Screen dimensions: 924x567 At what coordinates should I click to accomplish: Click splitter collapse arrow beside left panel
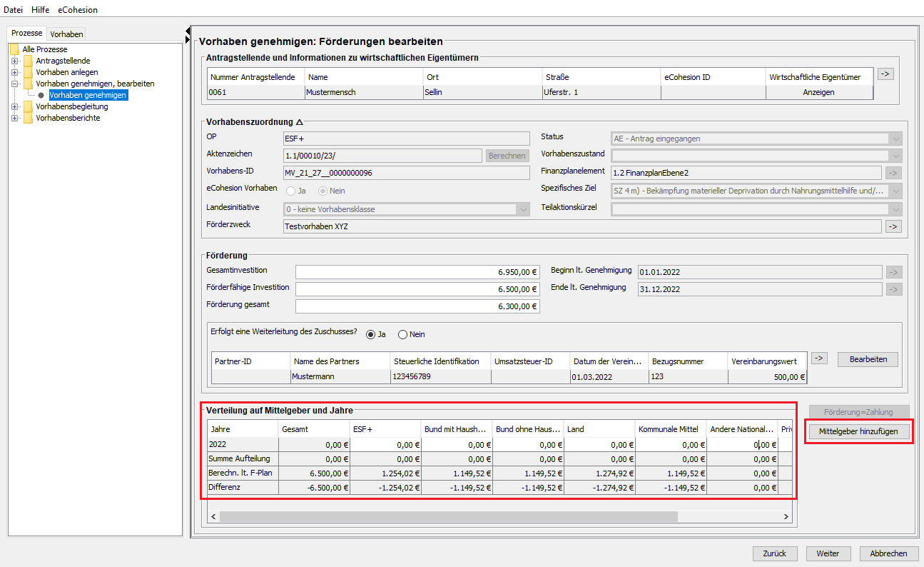click(x=188, y=31)
